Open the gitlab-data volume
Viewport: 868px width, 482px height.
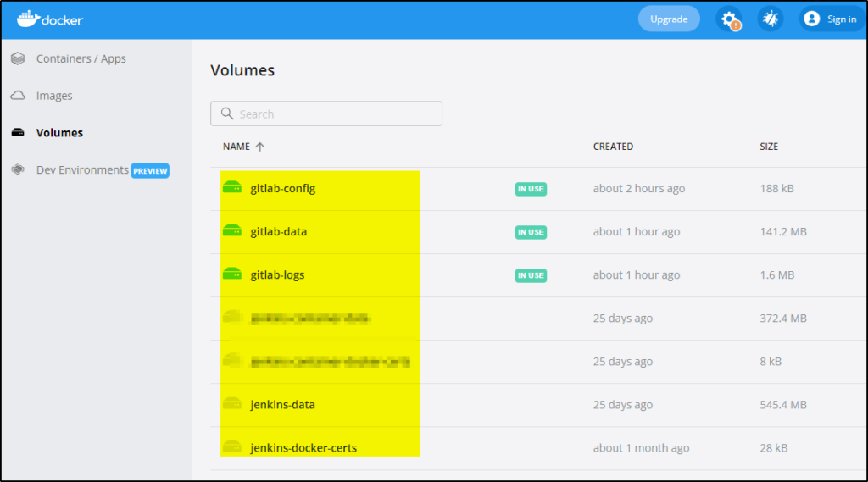click(278, 232)
